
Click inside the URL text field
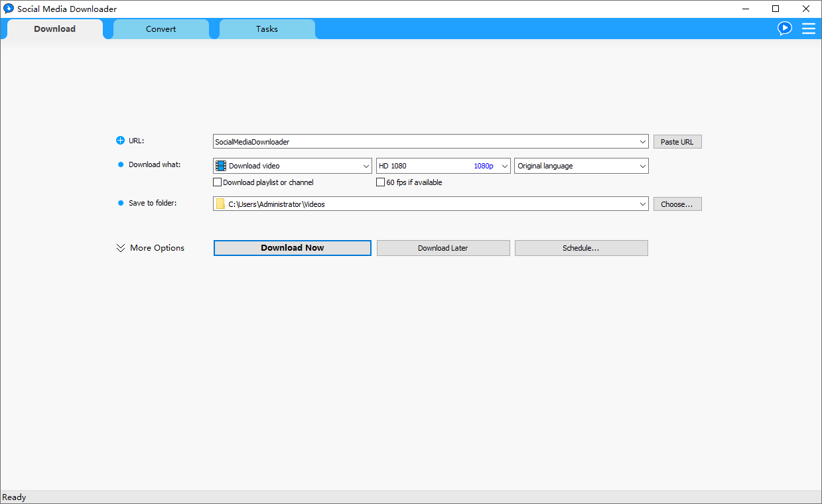(x=425, y=142)
